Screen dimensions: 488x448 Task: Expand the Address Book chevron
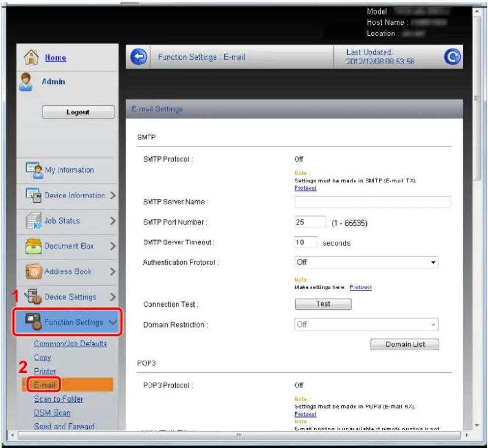coord(113,272)
